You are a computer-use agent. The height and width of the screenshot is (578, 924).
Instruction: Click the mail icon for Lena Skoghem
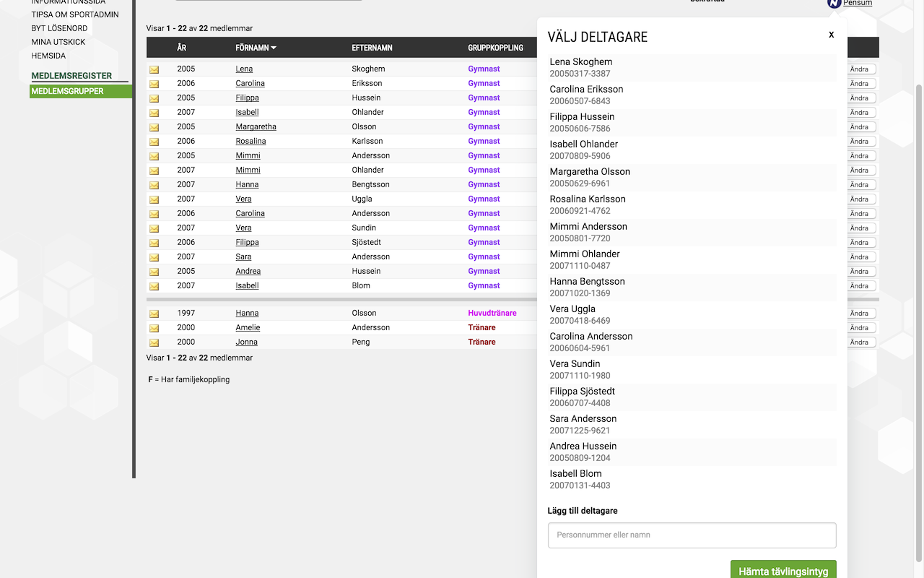(x=154, y=69)
